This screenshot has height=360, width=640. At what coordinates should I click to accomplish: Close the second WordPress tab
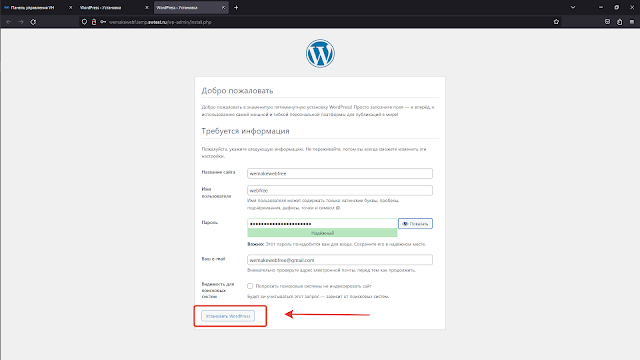(147, 7)
